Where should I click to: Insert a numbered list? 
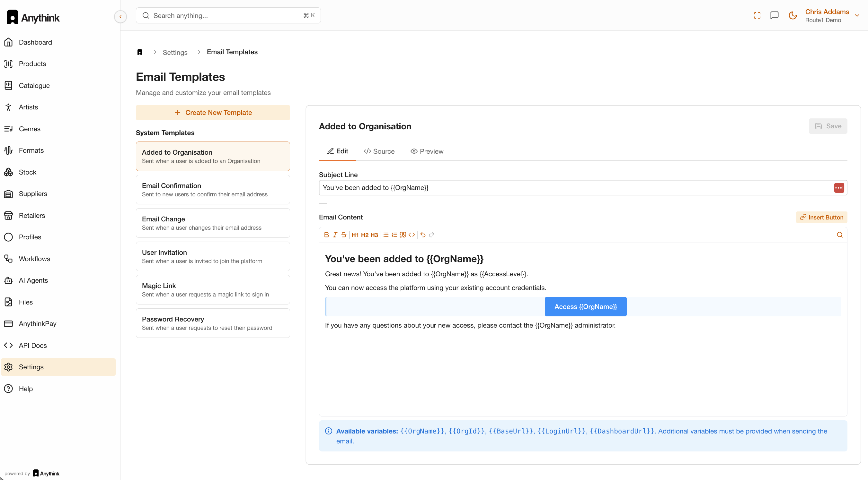(394, 235)
